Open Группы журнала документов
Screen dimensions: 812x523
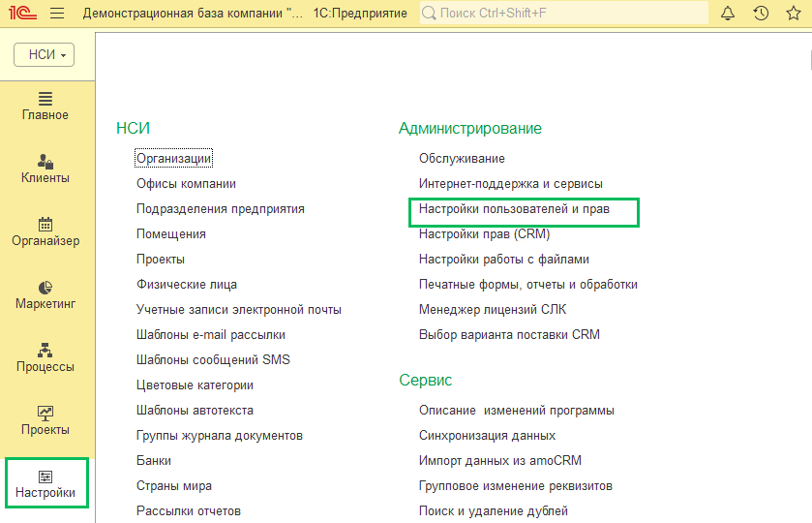pyautogui.click(x=220, y=436)
